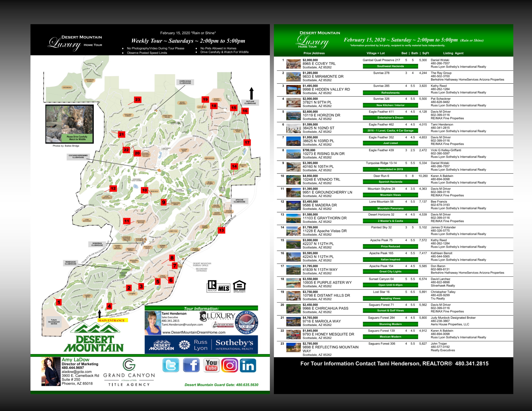Image resolution: width=532 pixels, height=411 pixels.
Task: Click the 'Price Reduced' green banner
Action: (390, 246)
